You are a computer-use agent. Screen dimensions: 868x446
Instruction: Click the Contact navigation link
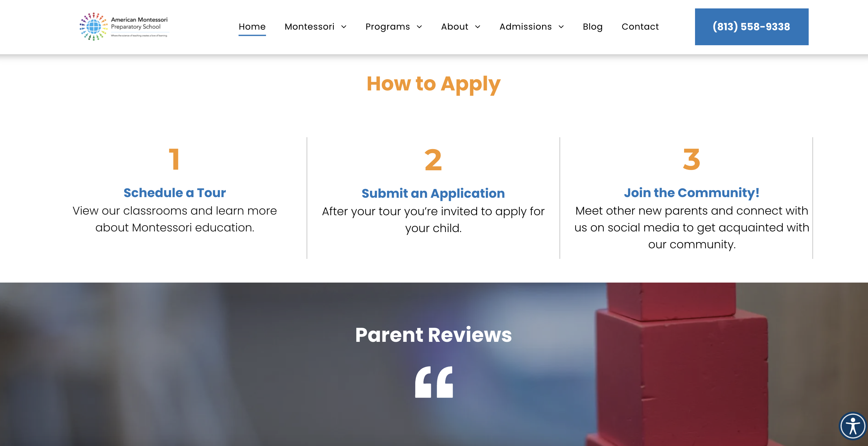click(640, 27)
